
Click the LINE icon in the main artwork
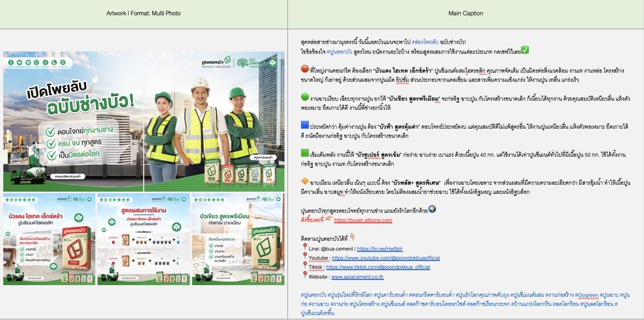(x=28, y=62)
